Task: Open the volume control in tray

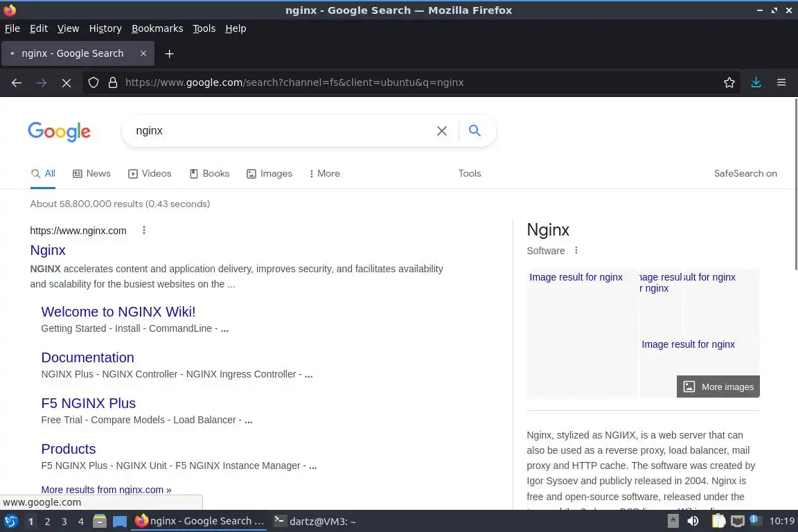Action: 693,522
